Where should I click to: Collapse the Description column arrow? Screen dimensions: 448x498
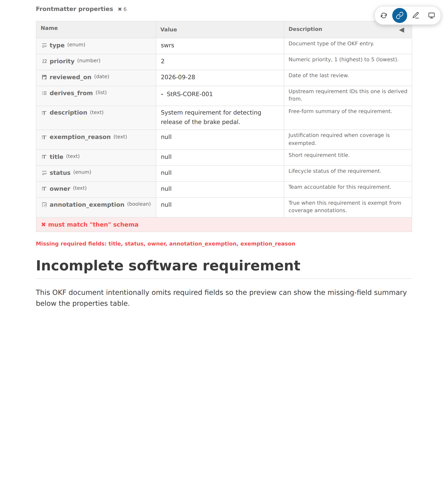401,30
